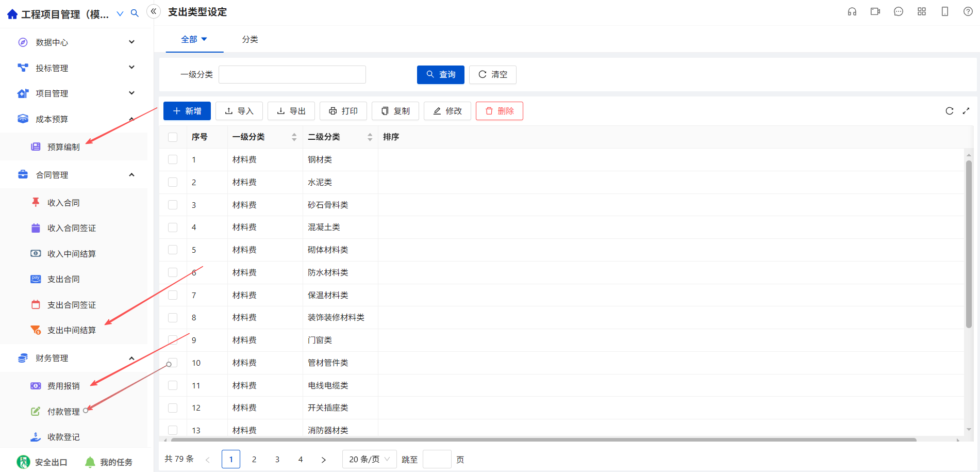This screenshot has width=980, height=472.
Task: Collapse the sidebar with double-chevron icon
Action: coord(154,11)
